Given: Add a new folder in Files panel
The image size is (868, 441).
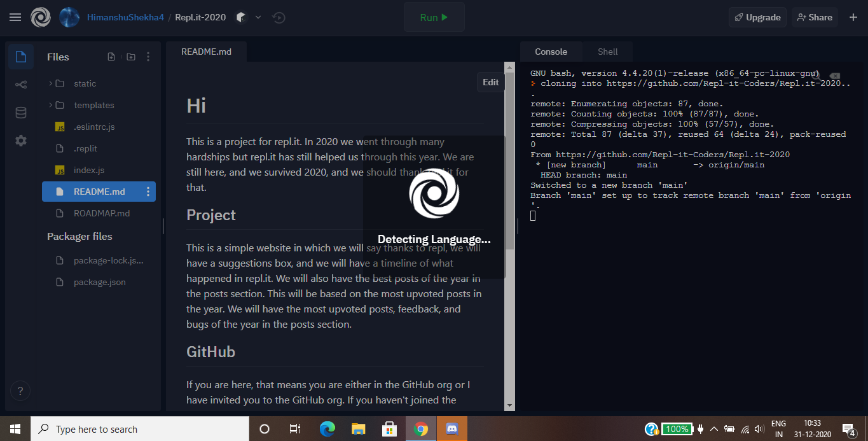Looking at the screenshot, I should (130, 57).
